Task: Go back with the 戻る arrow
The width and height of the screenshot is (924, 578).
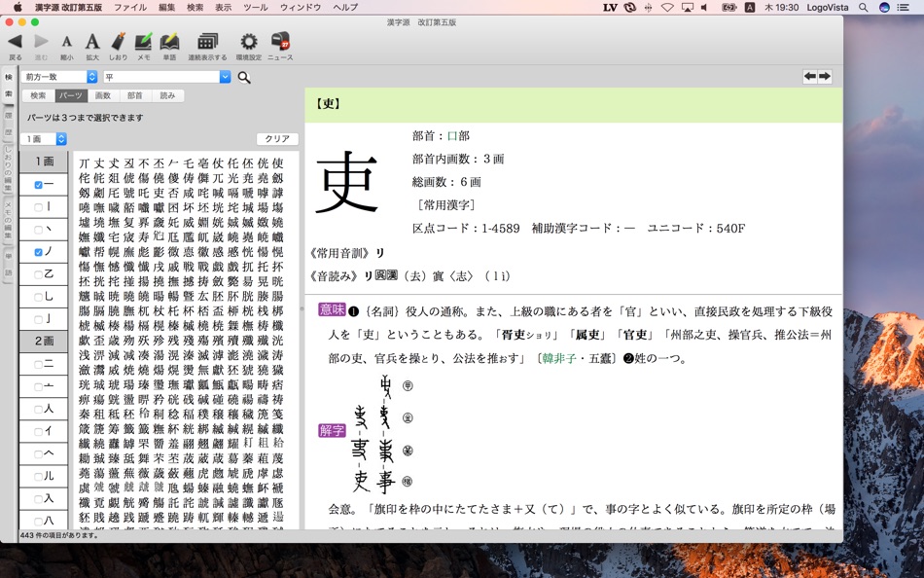Action: pyautogui.click(x=16, y=42)
